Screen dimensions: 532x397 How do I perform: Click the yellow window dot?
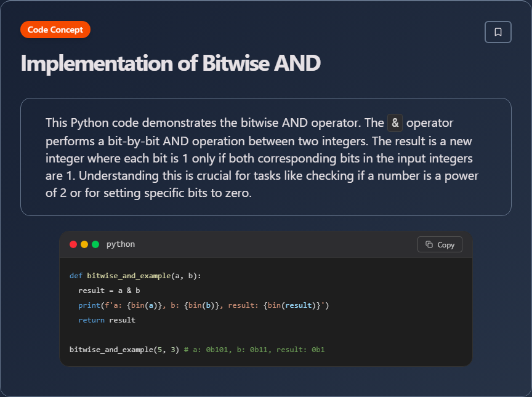tap(84, 244)
